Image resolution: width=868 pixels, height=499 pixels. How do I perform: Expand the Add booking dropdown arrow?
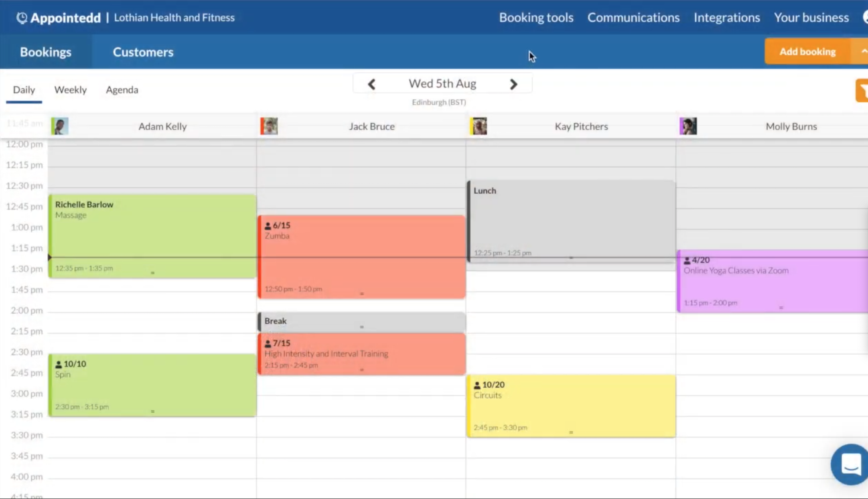862,51
